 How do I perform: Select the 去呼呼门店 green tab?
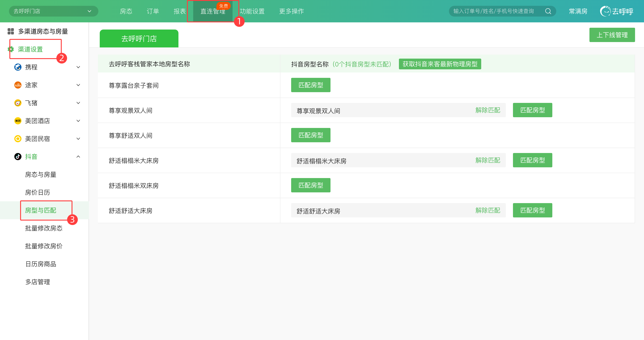click(x=139, y=38)
